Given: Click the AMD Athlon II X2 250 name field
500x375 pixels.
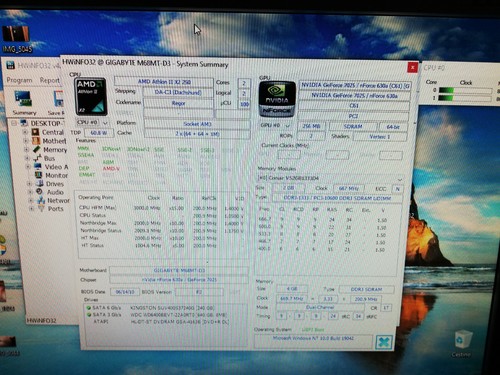Looking at the screenshot, I should pyautogui.click(x=164, y=82).
